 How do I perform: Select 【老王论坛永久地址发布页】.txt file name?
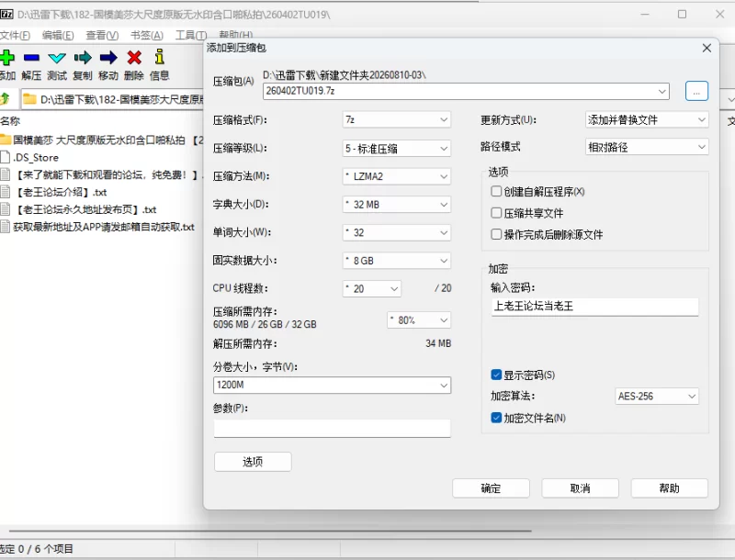coord(85,209)
